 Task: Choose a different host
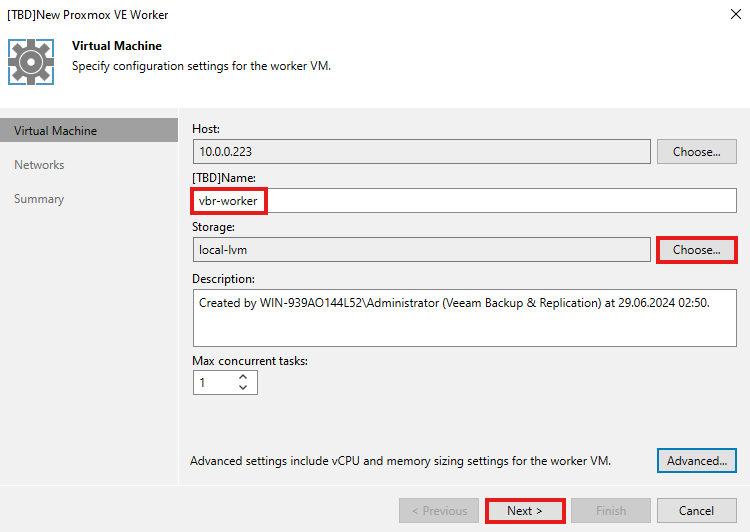[x=696, y=152]
